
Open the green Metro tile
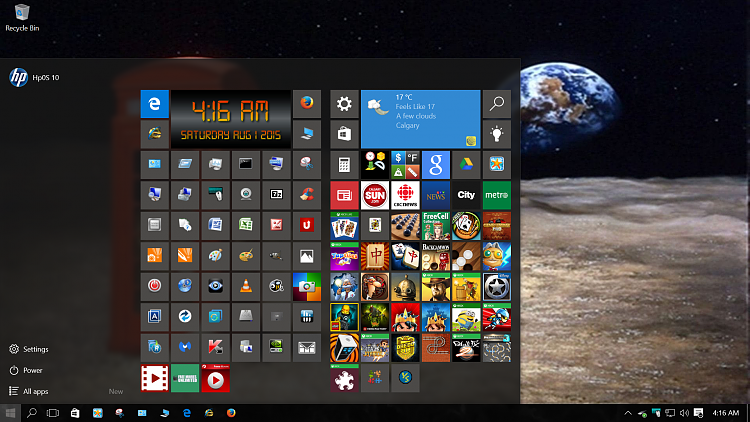pos(496,195)
